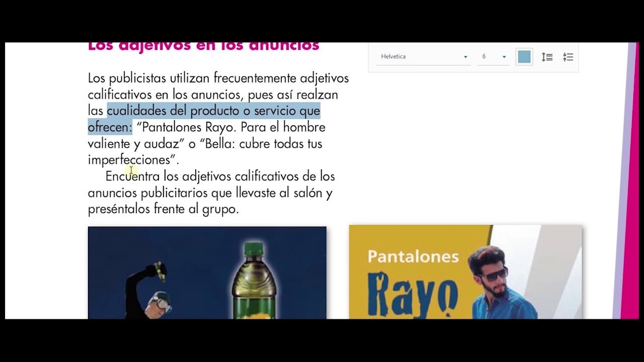This screenshot has height=362, width=644.
Task: Click the phrase "Pantalones Rayo. Para el hombre"
Action: 234,127
